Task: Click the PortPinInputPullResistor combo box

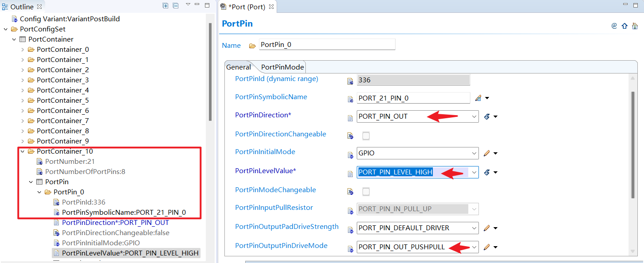Action: tap(417, 209)
